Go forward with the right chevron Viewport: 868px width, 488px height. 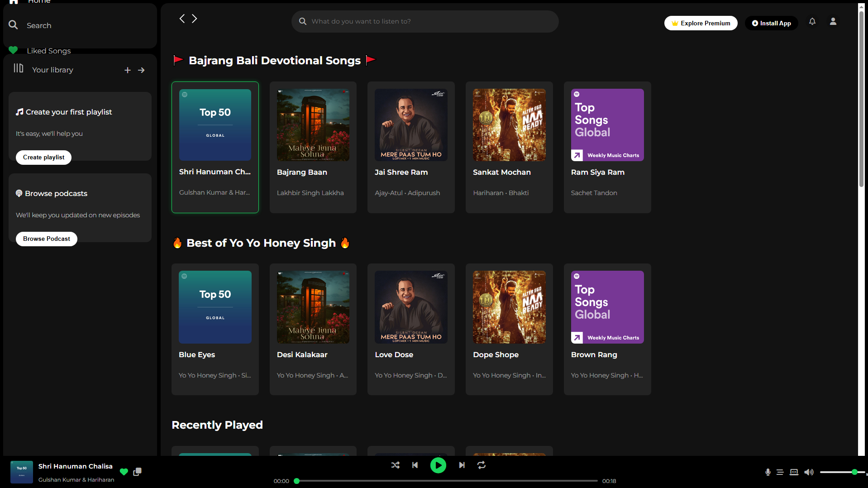point(195,19)
